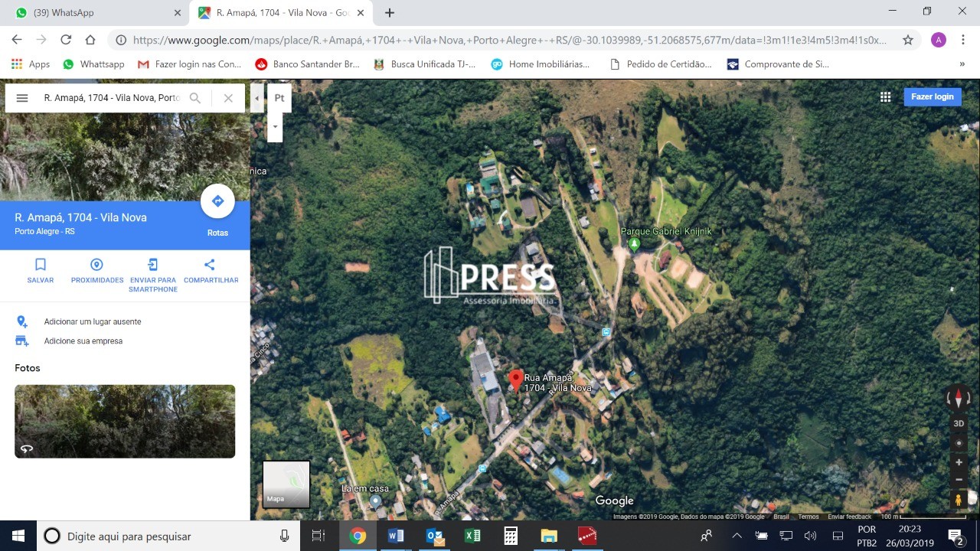The image size is (980, 551).
Task: Click the search magnifier icon
Action: coord(195,98)
